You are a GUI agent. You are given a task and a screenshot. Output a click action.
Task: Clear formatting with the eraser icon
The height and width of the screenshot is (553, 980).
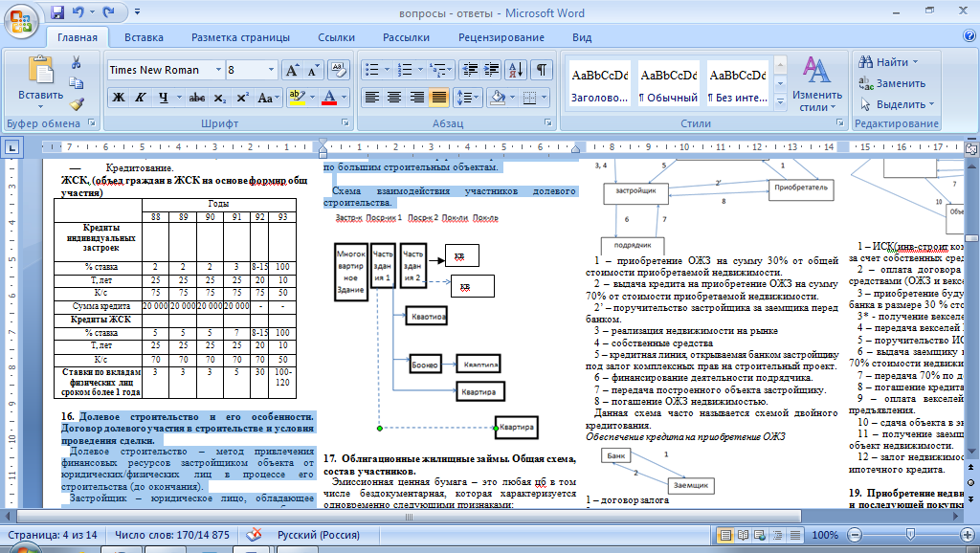(x=338, y=70)
